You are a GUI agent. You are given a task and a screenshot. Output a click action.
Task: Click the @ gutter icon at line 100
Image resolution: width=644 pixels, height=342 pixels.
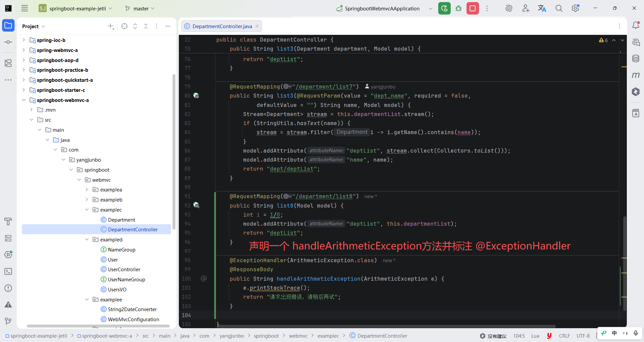204,279
